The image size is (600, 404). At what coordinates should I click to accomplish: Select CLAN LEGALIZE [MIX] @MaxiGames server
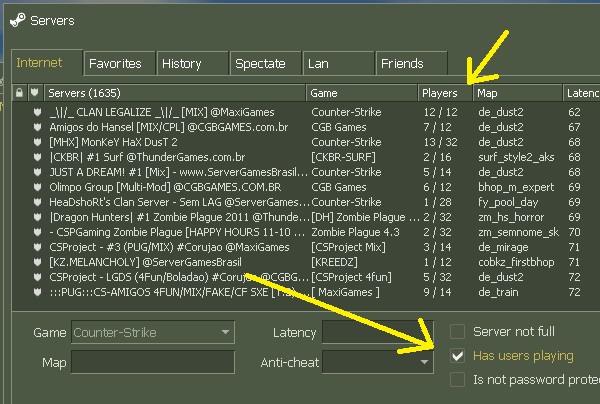click(306, 112)
